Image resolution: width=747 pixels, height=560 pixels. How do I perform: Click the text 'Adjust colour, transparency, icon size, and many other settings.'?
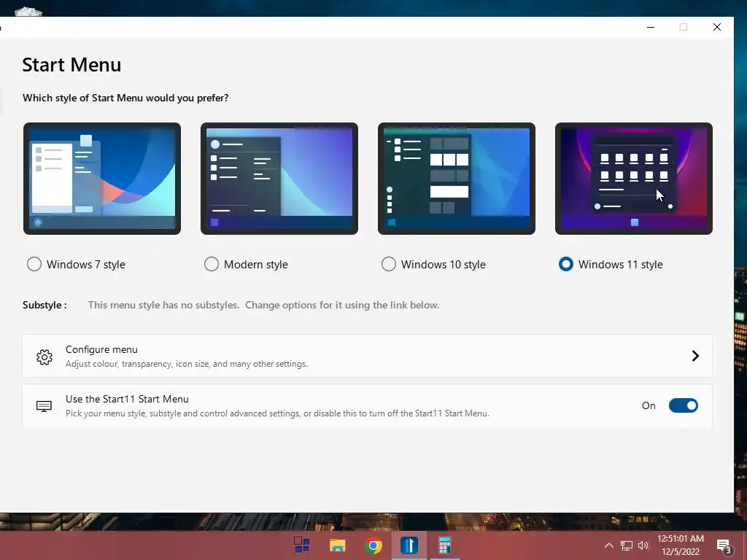(186, 364)
